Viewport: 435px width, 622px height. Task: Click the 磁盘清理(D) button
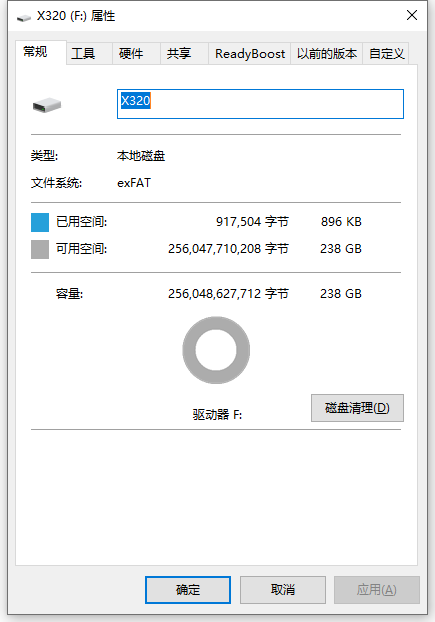357,408
